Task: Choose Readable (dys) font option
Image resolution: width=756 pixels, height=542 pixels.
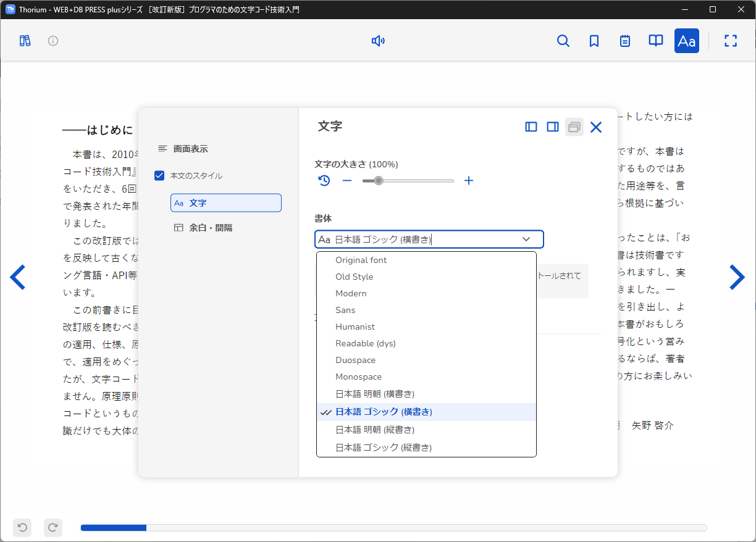Action: 365,343
